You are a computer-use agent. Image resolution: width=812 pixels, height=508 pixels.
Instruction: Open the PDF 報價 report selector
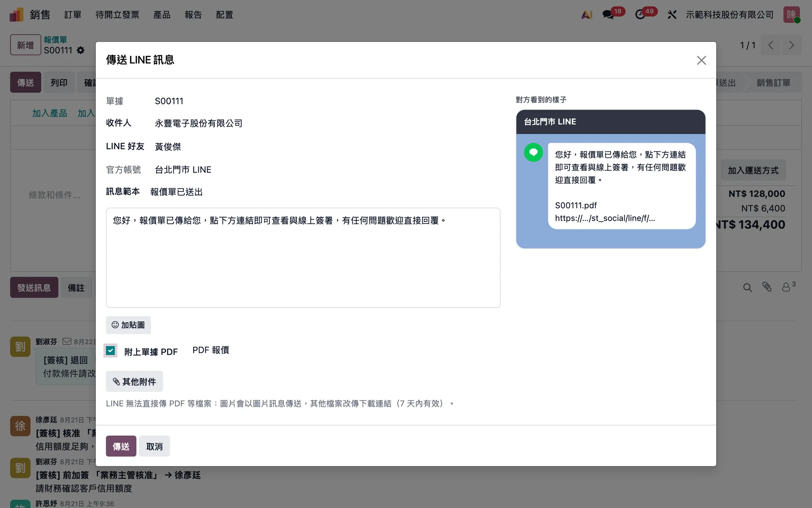pyautogui.click(x=211, y=350)
